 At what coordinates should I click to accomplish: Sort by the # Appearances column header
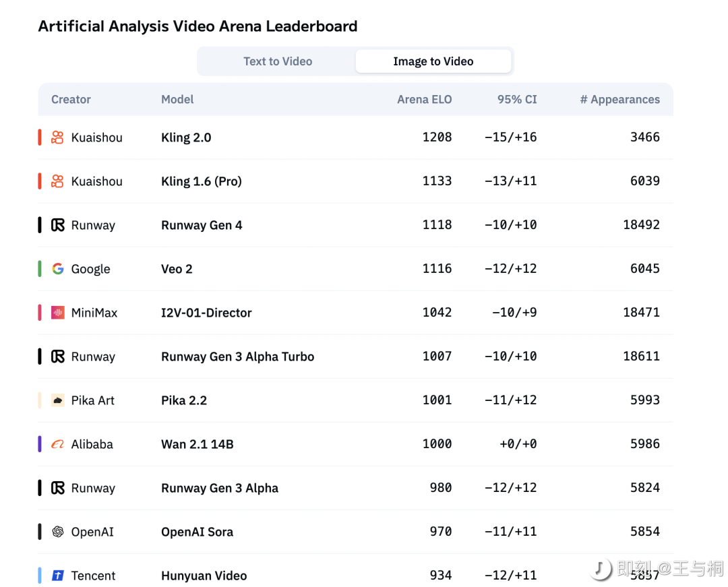click(620, 99)
